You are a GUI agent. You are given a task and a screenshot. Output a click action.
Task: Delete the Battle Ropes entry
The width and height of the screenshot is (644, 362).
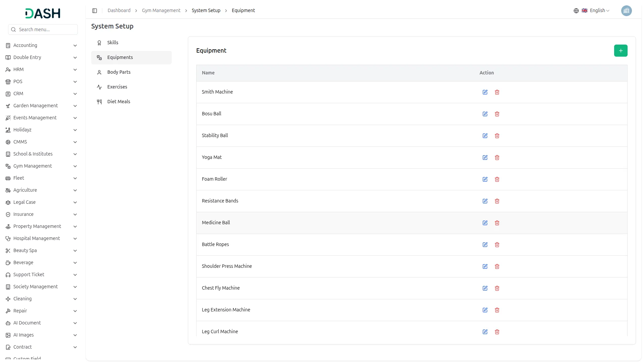[497, 245]
